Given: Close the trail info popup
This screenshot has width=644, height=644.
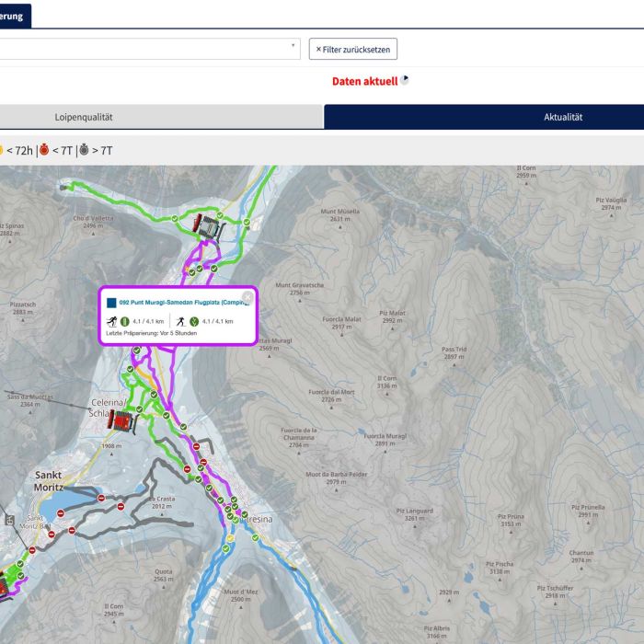Looking at the screenshot, I should point(247,296).
